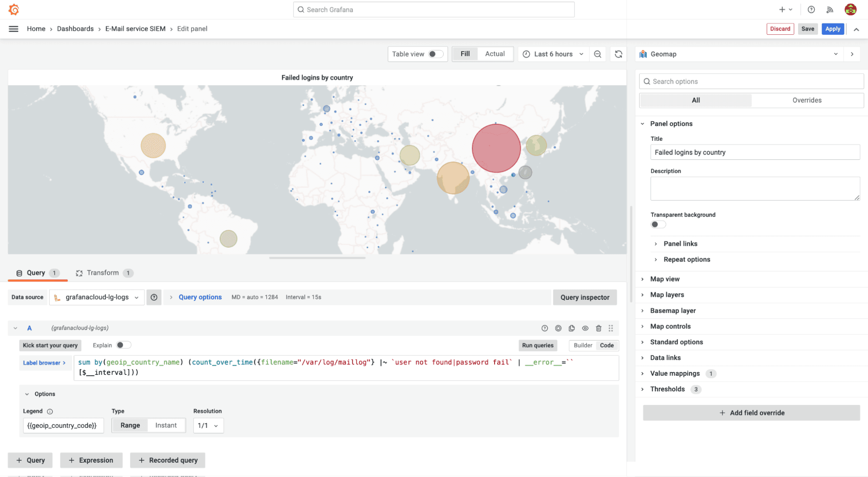The height and width of the screenshot is (477, 868).
Task: Open the hamburger navigation menu
Action: click(13, 29)
